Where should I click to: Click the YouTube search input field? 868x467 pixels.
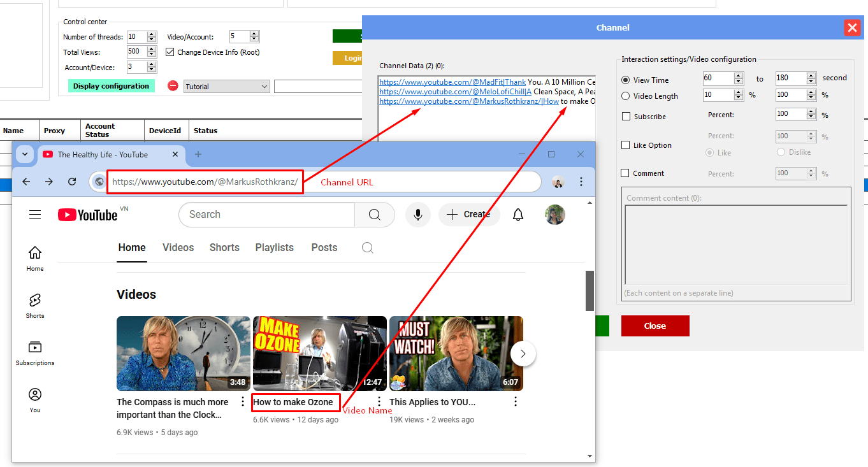[266, 215]
